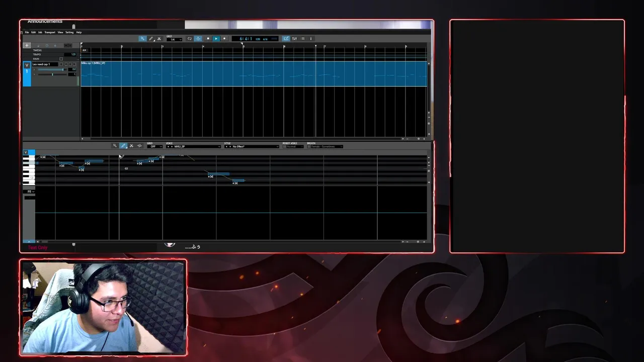
Task: Select the lowest note near note editor center
Action: click(x=238, y=180)
